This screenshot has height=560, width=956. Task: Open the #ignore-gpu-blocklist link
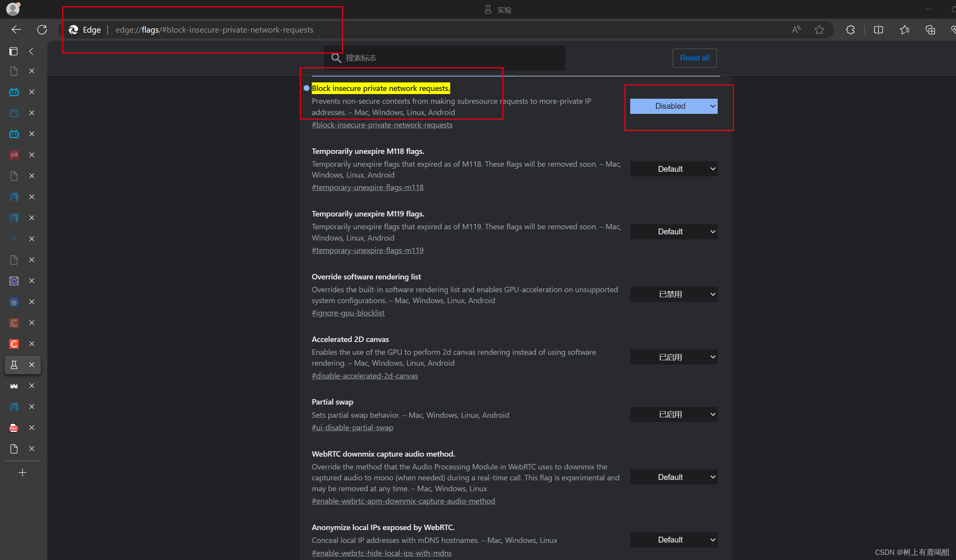(348, 313)
